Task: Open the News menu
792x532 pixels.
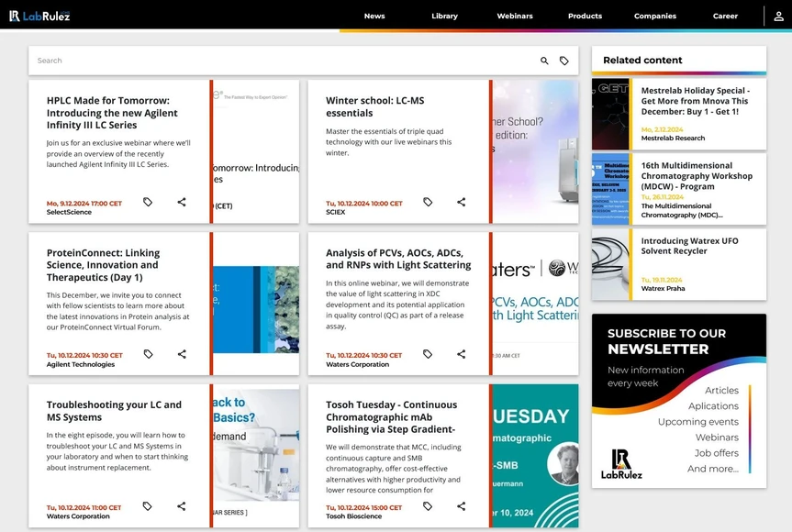Action: 374,16
